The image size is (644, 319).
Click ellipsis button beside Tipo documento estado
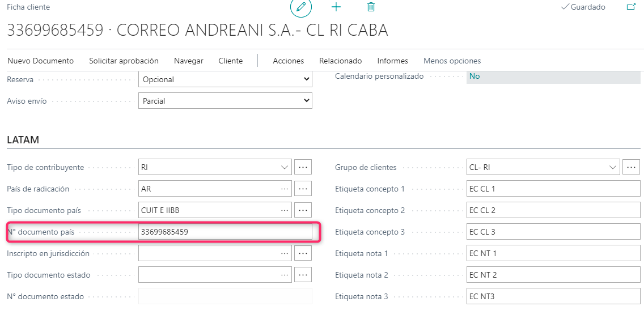tap(303, 275)
